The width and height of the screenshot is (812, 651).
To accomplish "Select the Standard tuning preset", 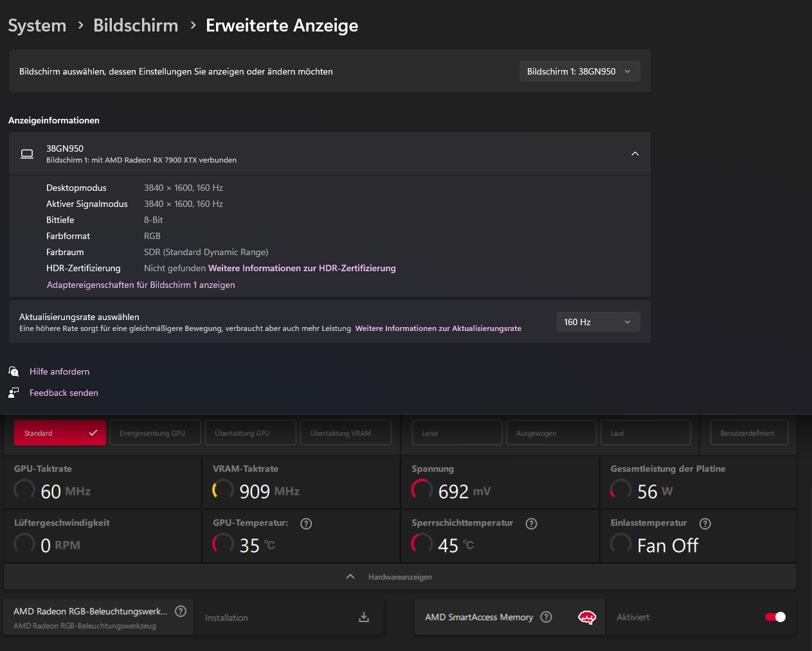I will [60, 433].
